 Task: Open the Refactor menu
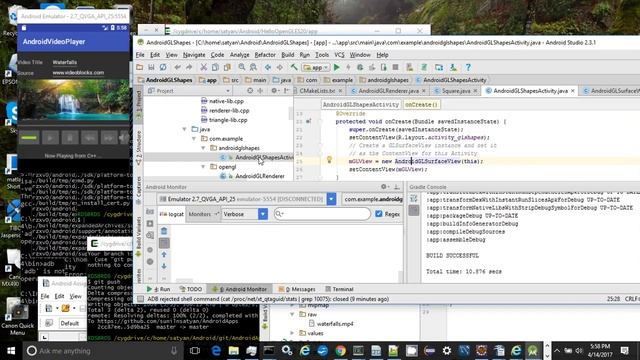[265, 55]
